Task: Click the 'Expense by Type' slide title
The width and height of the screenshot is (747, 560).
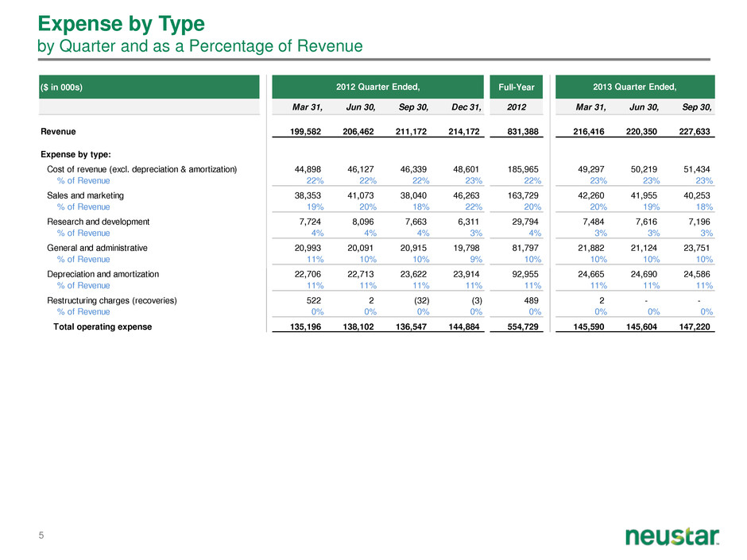Action: pyautogui.click(x=121, y=24)
